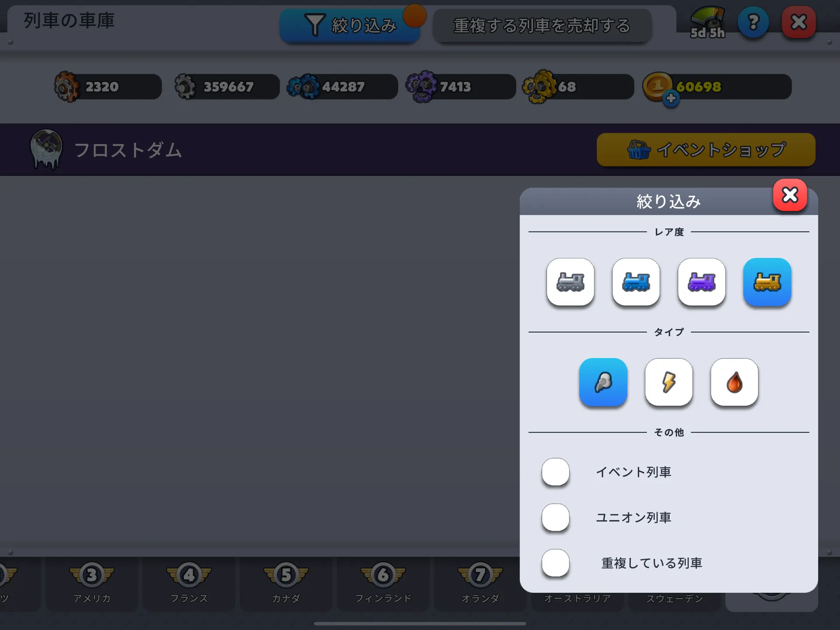840x630 pixels.
Task: Check the 重複している列車 checkbox
Action: [x=556, y=563]
